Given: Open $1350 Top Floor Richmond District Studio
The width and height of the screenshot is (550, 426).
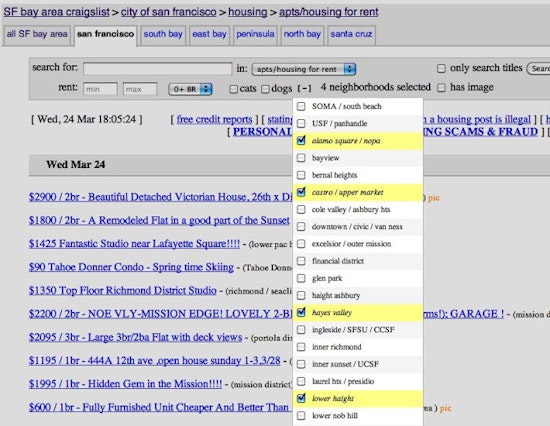Looking at the screenshot, I should tap(123, 291).
